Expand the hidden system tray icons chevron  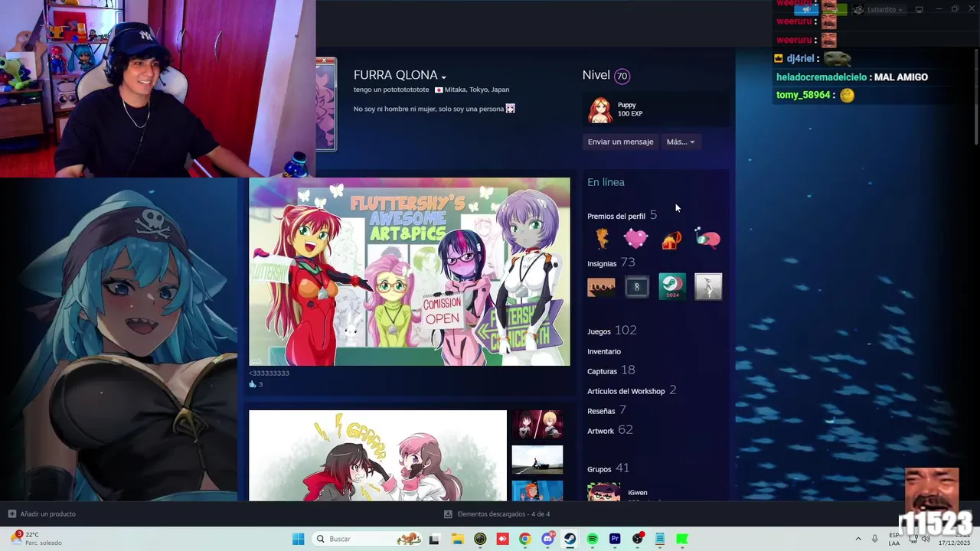(x=857, y=539)
